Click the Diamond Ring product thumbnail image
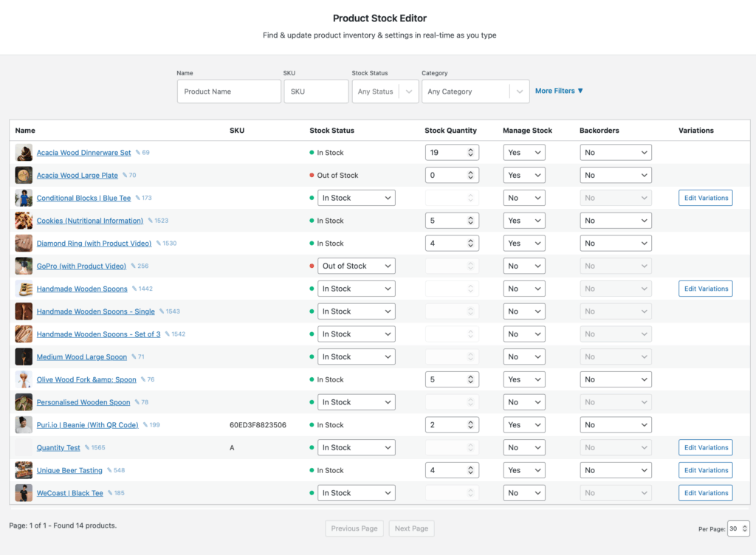This screenshot has width=756, height=555. 24,243
